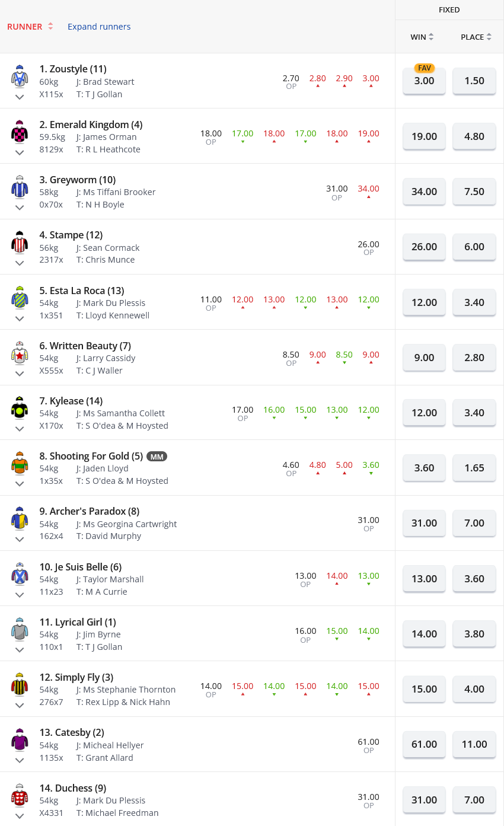Expand Greyworm runner details chevron

click(20, 208)
